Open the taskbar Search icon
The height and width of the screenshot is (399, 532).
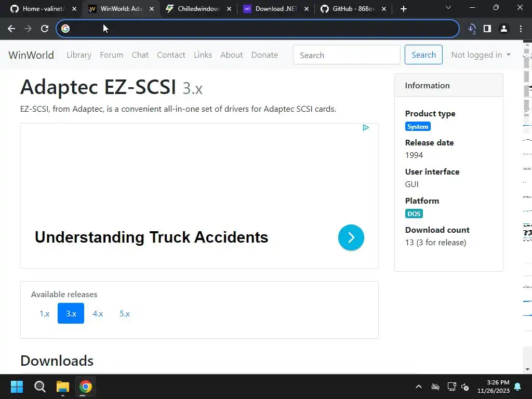[39, 387]
